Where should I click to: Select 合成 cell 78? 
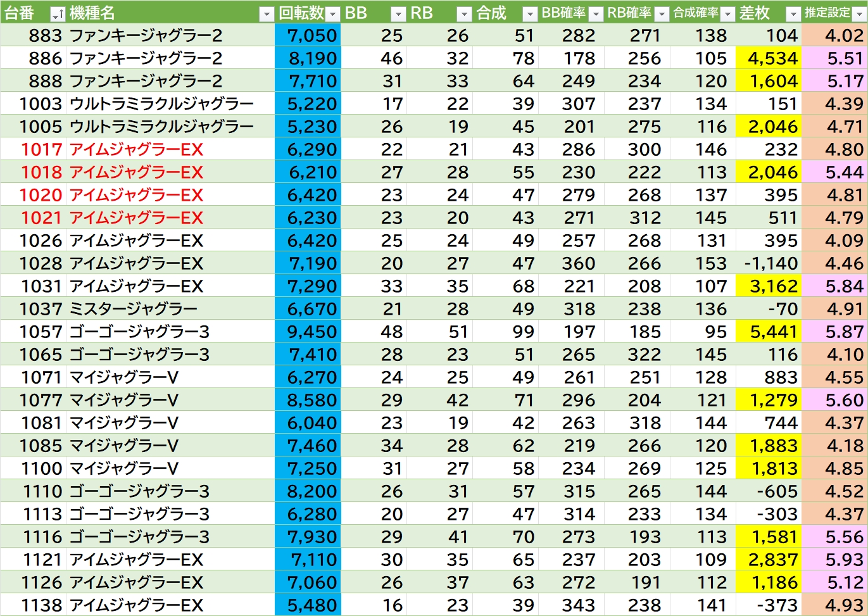505,58
